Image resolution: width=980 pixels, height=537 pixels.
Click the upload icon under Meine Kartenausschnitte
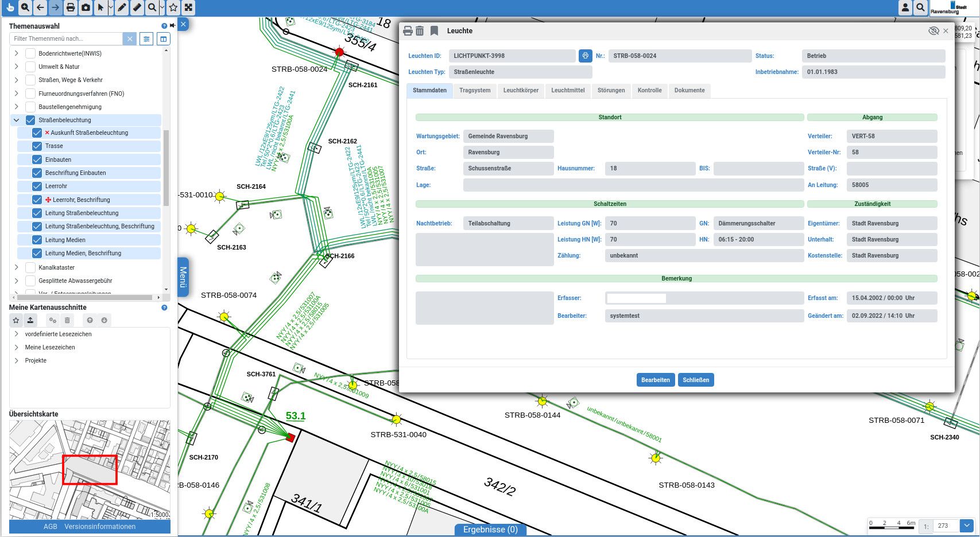pos(30,320)
